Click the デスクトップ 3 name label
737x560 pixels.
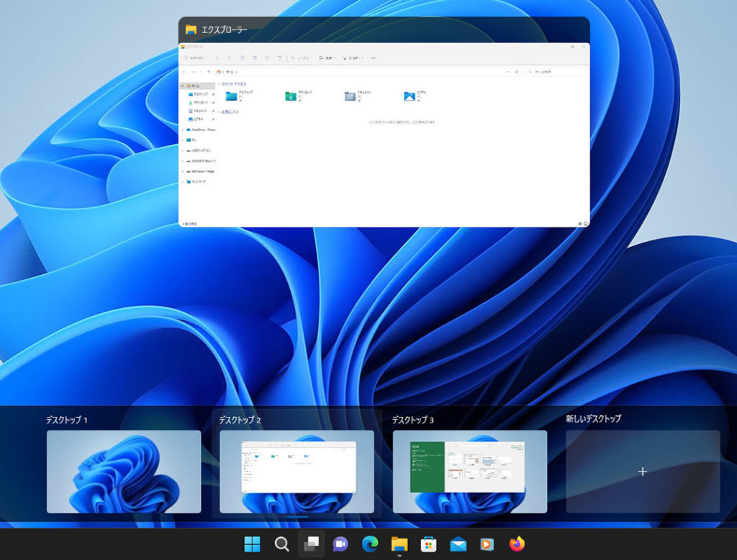tap(413, 420)
